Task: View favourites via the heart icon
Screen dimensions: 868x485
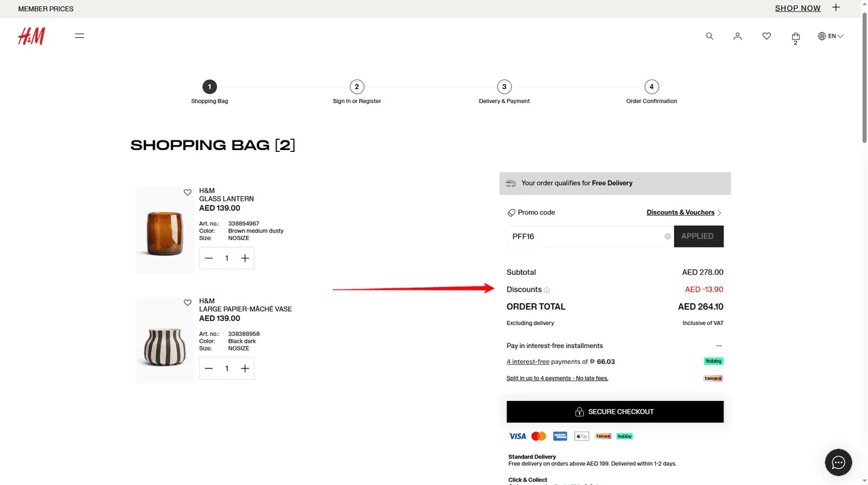Action: pyautogui.click(x=766, y=36)
